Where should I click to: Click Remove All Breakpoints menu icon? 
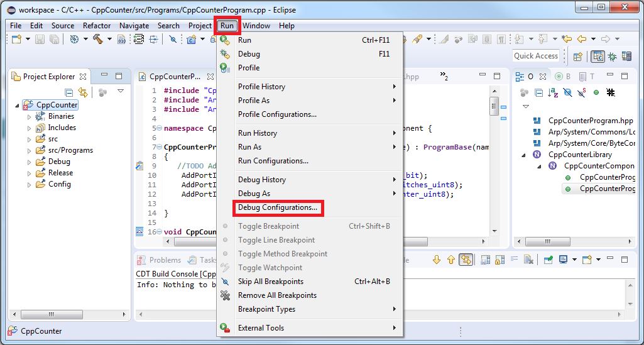tap(225, 295)
